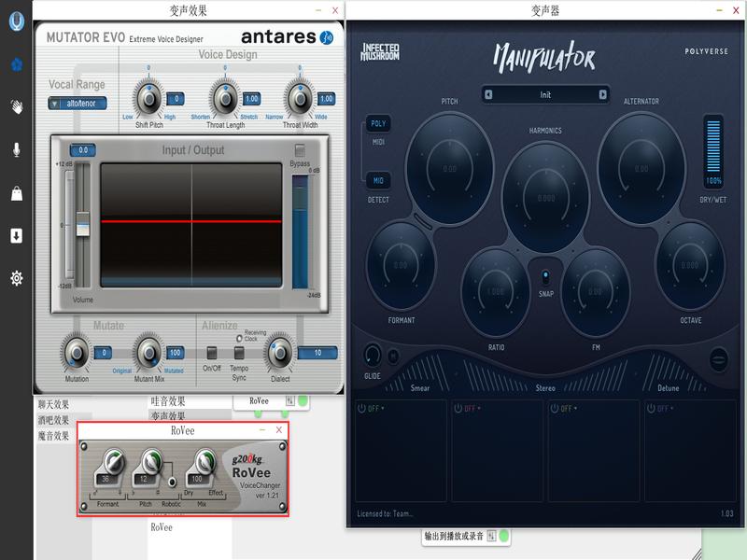Select RoVee entry in effect list
This screenshot has width=747, height=560.
pos(162,527)
